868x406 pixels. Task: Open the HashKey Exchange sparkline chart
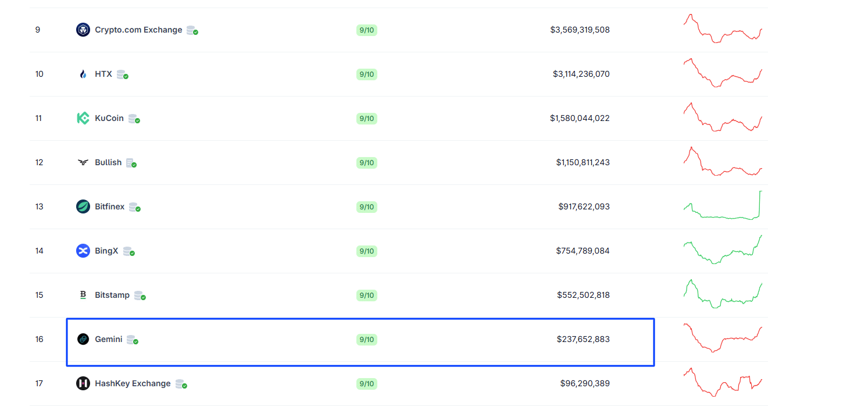pyautogui.click(x=723, y=382)
